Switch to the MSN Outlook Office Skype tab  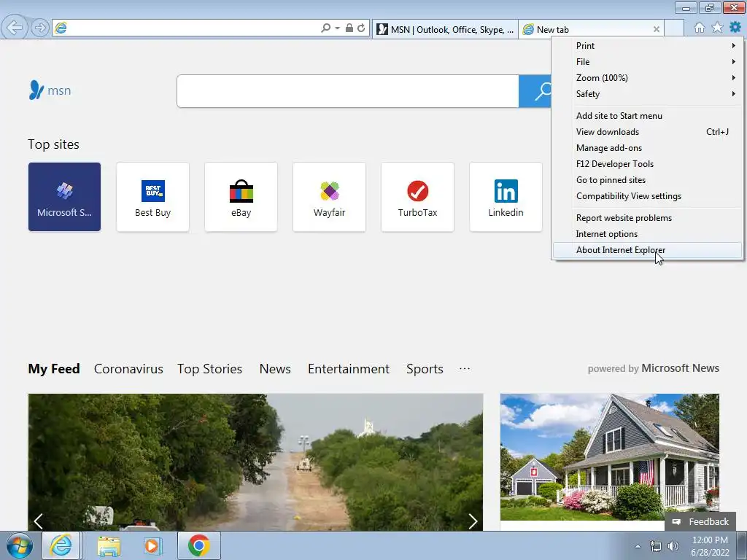pyautogui.click(x=446, y=29)
